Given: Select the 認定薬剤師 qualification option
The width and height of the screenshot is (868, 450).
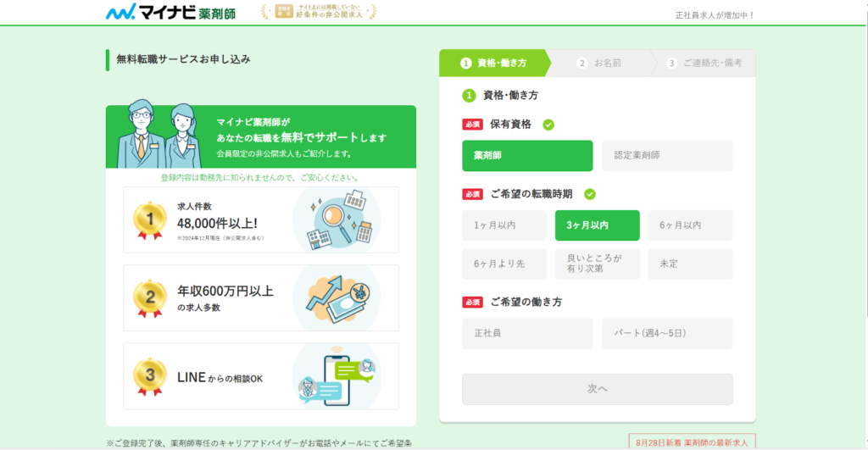Looking at the screenshot, I should tap(667, 156).
